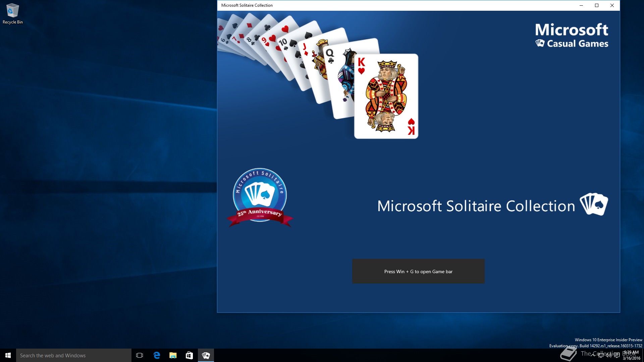
Task: Launch Microsoft Edge from the taskbar
Action: click(157, 355)
